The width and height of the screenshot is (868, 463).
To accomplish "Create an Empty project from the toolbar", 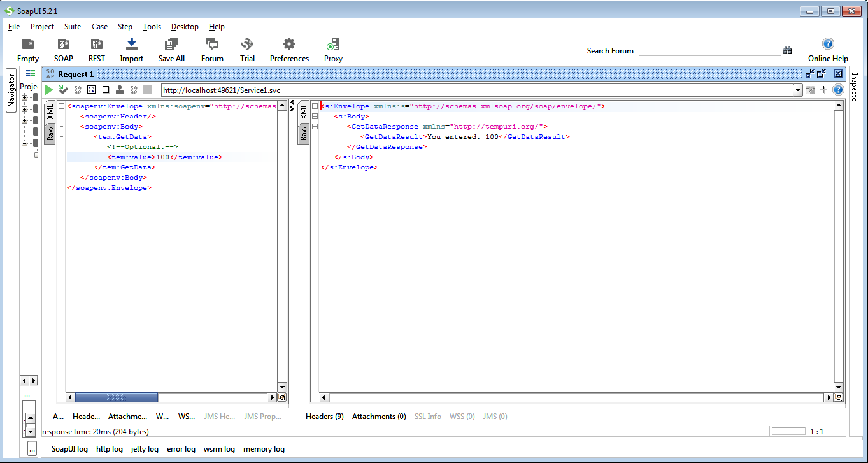I will pos(28,50).
